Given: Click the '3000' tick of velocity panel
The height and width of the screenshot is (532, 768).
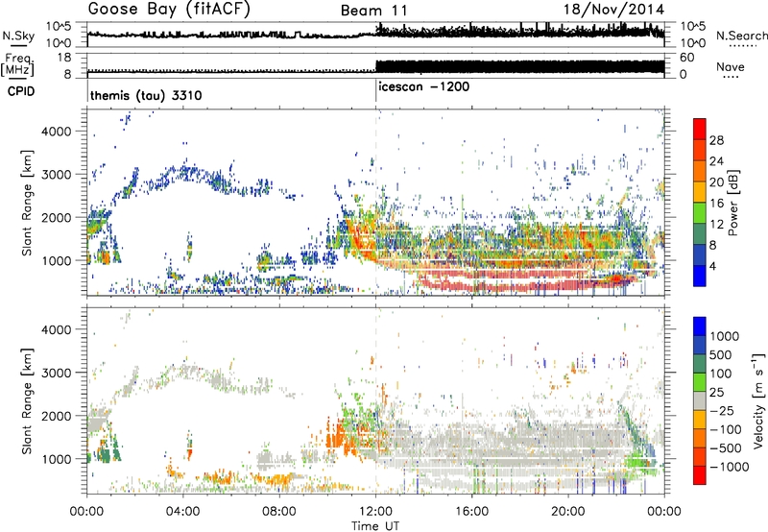Looking at the screenshot, I should (x=56, y=373).
